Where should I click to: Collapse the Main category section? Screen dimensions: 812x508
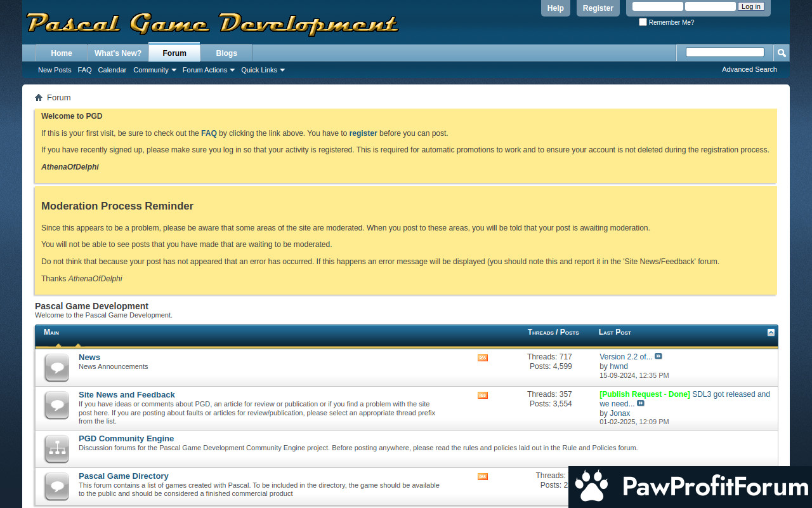point(771,332)
